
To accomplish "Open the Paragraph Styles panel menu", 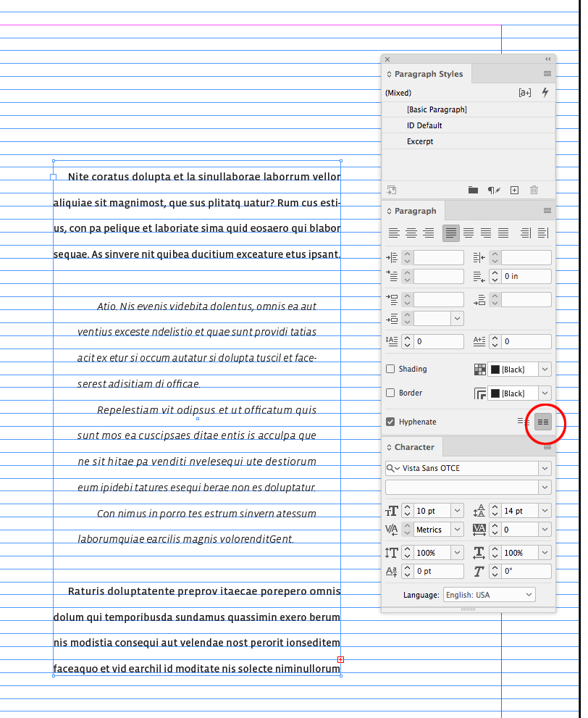I will tap(547, 73).
